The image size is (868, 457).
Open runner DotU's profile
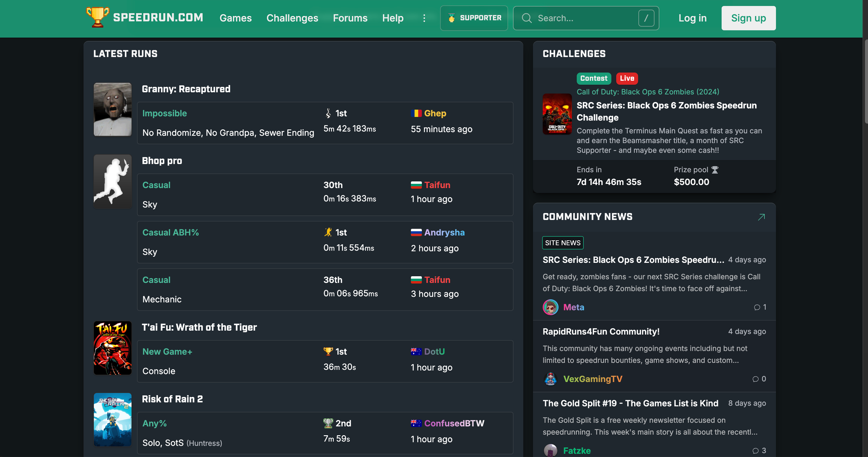point(434,351)
